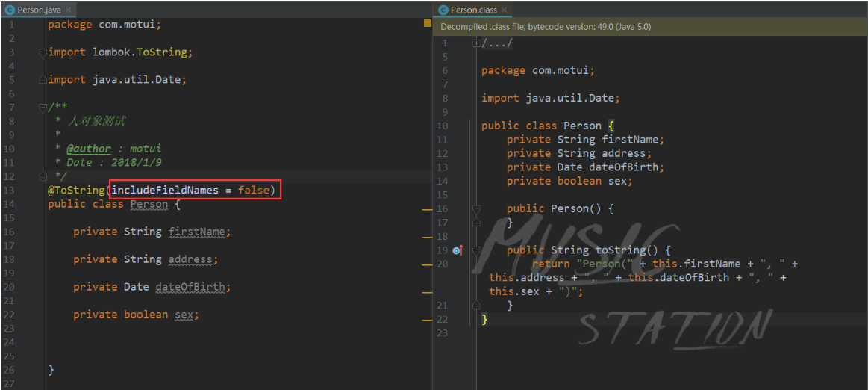Click 'private String address;' in Person.class
Screen dimensions: 868x390
click(579, 153)
